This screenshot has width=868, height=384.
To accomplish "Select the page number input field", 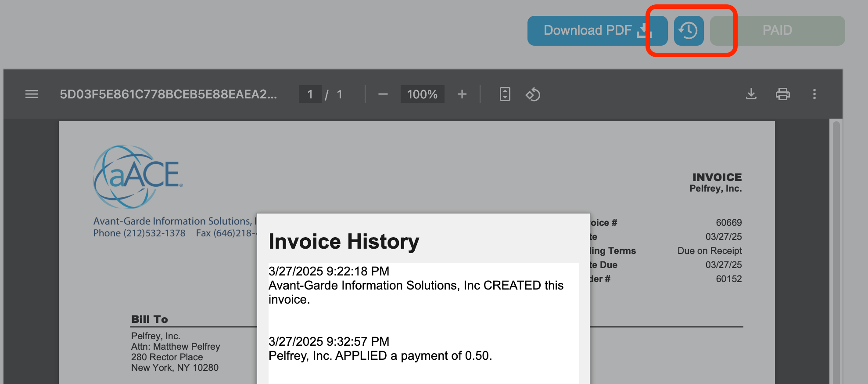I will click(x=310, y=94).
